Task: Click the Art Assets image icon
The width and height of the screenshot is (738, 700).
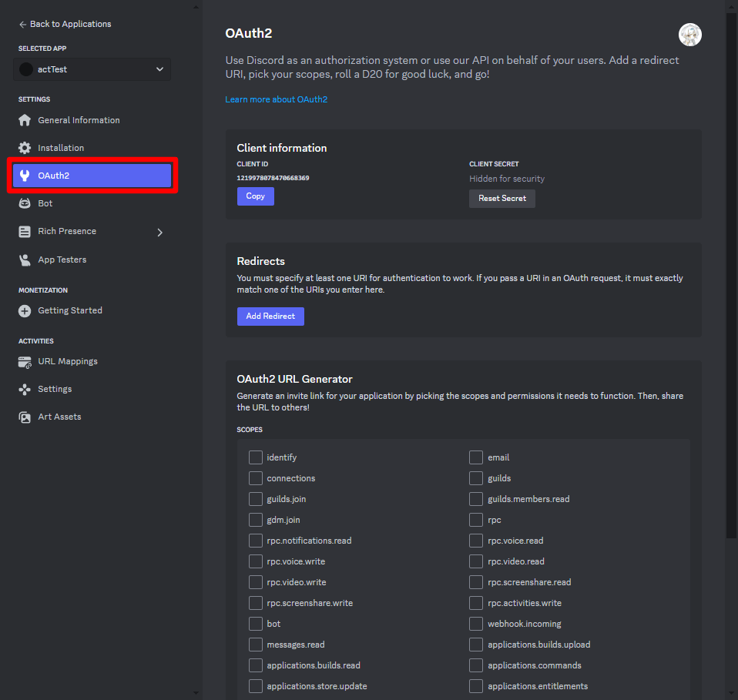Action: click(25, 417)
